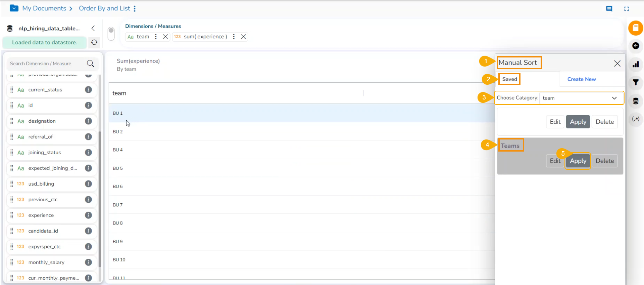Click the back arrow sidebar icon
Image resolution: width=644 pixels, height=285 pixels.
(x=636, y=46)
